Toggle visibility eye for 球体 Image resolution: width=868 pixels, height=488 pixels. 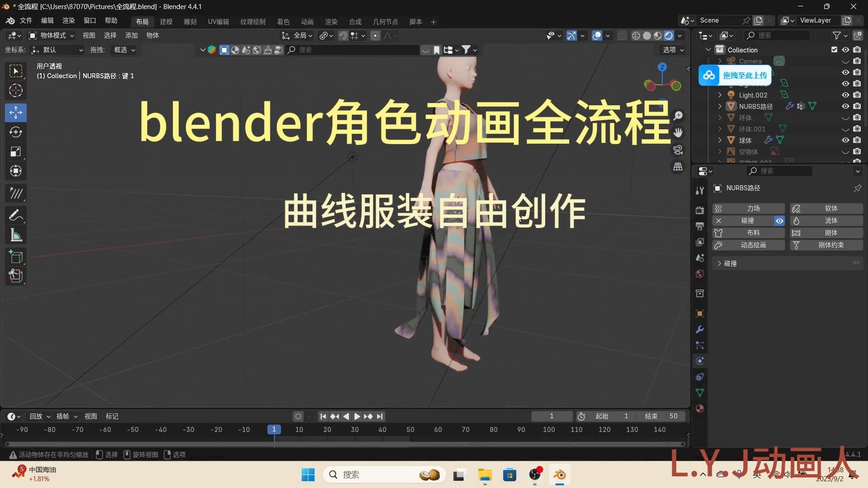(x=845, y=140)
